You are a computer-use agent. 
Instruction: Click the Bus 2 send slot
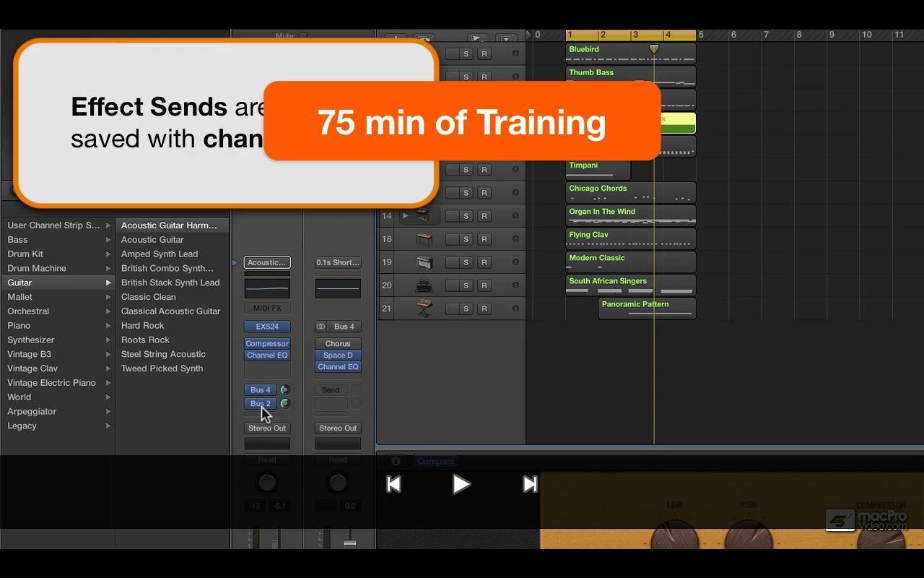tap(261, 404)
